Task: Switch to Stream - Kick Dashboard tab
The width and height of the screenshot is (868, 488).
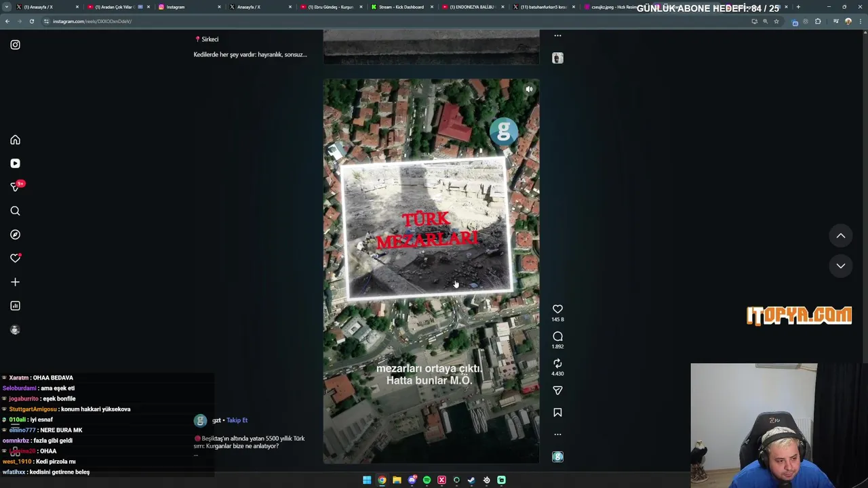Action: [x=401, y=7]
